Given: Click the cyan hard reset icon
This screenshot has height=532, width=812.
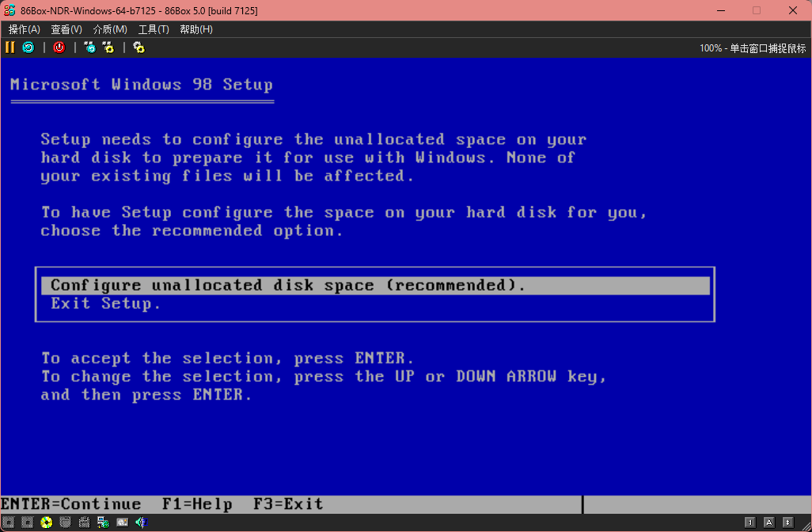Looking at the screenshot, I should coord(28,47).
